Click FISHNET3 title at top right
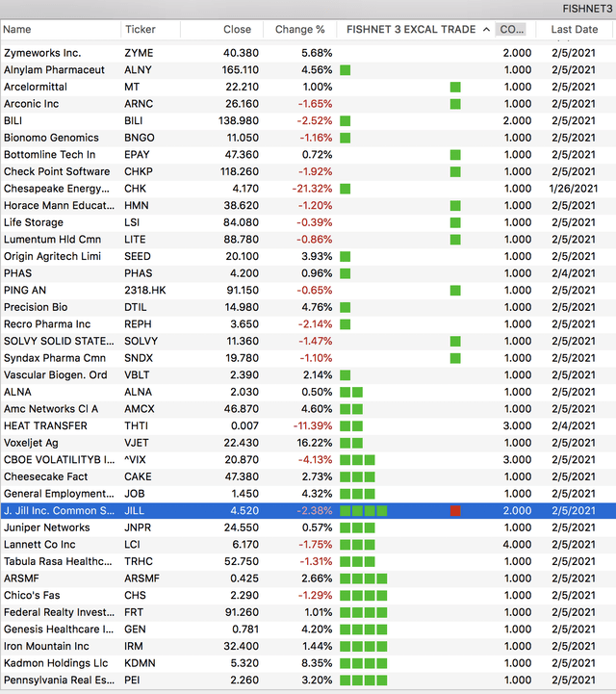This screenshot has width=616, height=694. (x=587, y=9)
